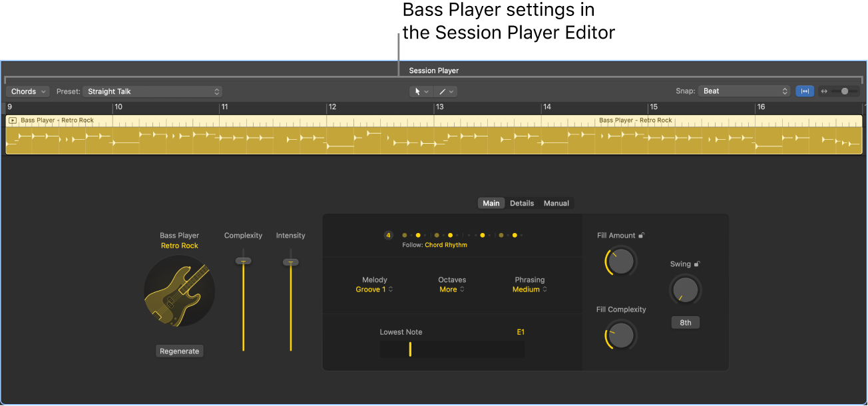This screenshot has width=868, height=406.
Task: Click the Retro Rock style name
Action: 180,246
